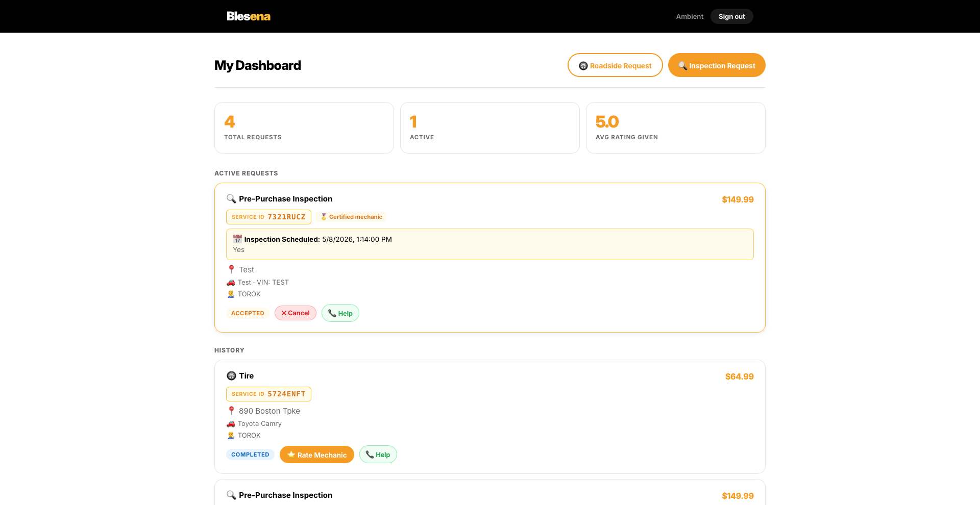This screenshot has width=980, height=505.
Task: Click the COMPLETED status badge
Action: tap(250, 454)
